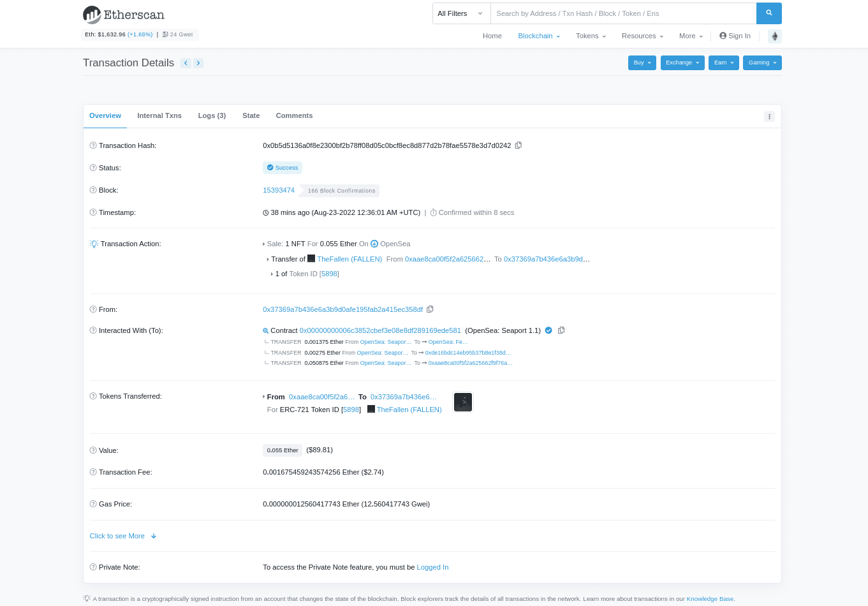Expand the Blockchain menu
The height and width of the screenshot is (606, 868).
pyautogui.click(x=539, y=36)
